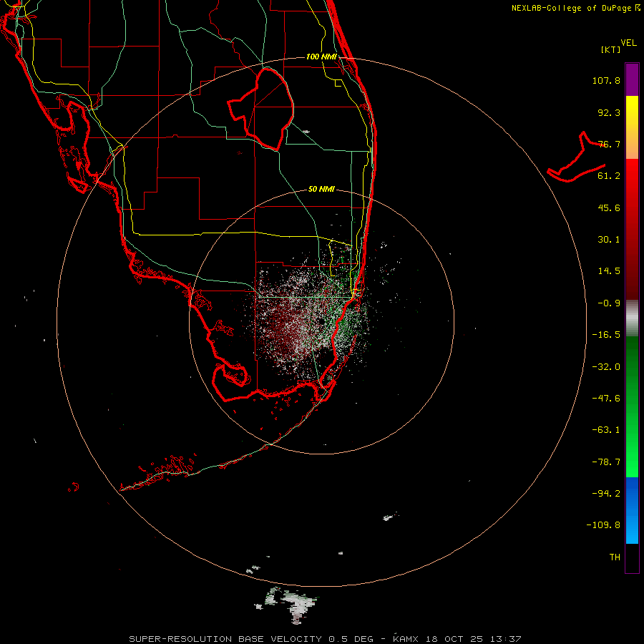This screenshot has width=644, height=644.
Task: Click the 61.2 value on the velocity scale
Action: click(x=609, y=176)
